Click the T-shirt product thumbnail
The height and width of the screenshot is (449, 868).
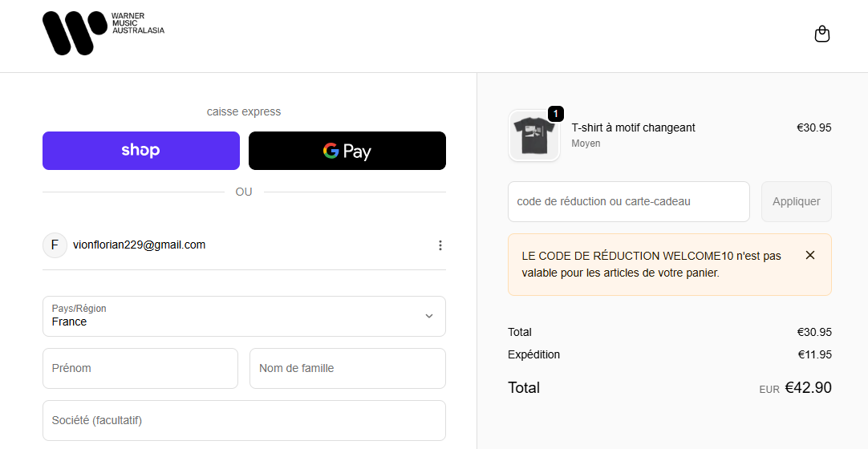(x=534, y=136)
